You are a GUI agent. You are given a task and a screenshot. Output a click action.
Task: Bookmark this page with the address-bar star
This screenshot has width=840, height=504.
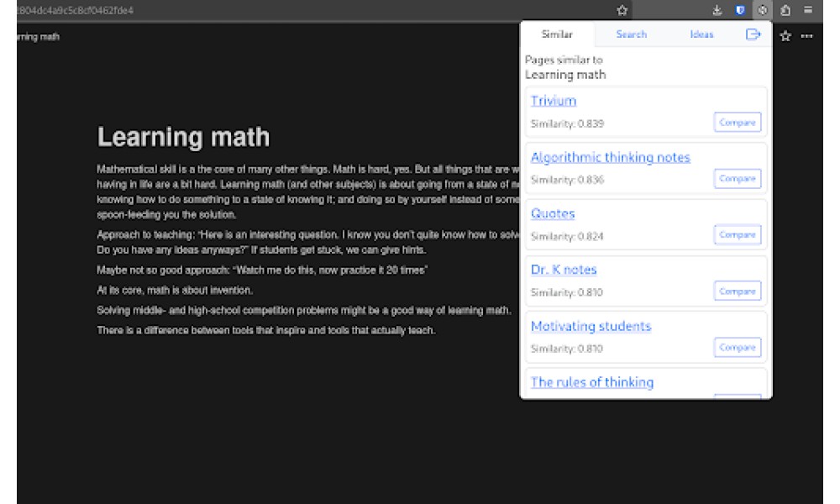622,10
